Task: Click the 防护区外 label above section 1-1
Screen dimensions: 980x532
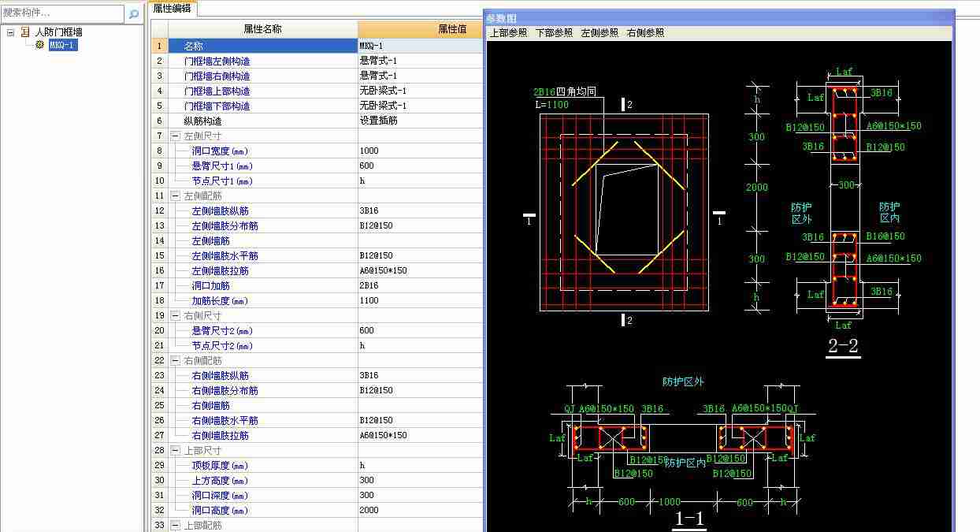Action: [683, 381]
